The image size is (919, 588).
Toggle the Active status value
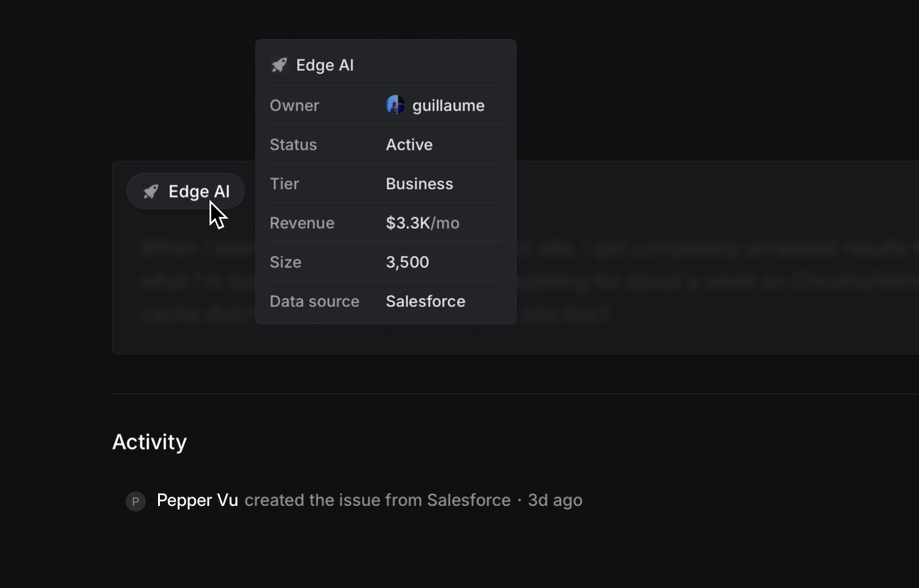coord(409,145)
